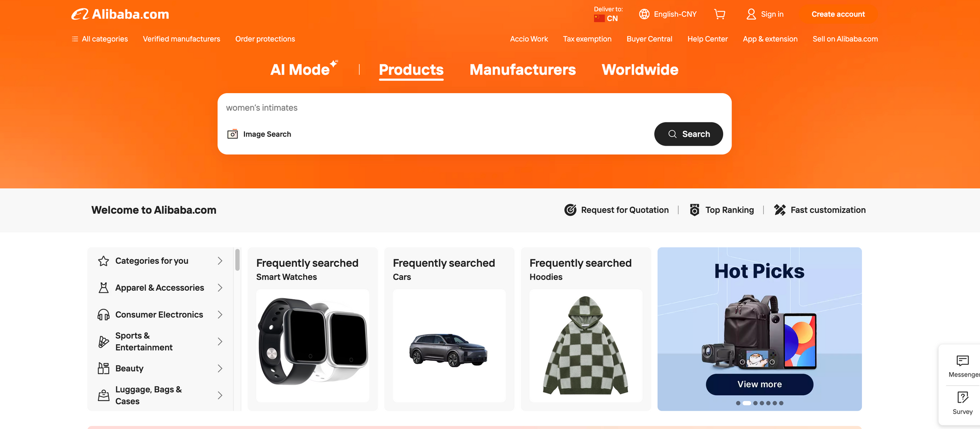Switch to the Manufacturers tab
This screenshot has width=980, height=429.
click(x=522, y=70)
